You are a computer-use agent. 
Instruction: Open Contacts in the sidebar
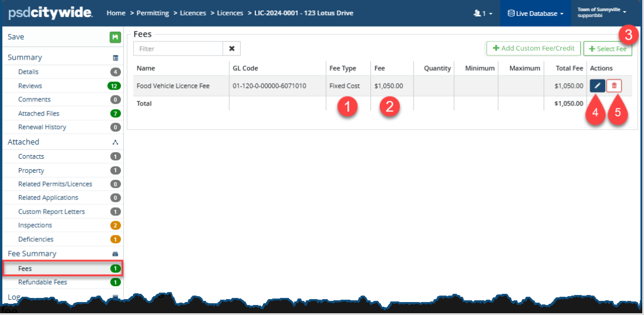click(x=31, y=156)
